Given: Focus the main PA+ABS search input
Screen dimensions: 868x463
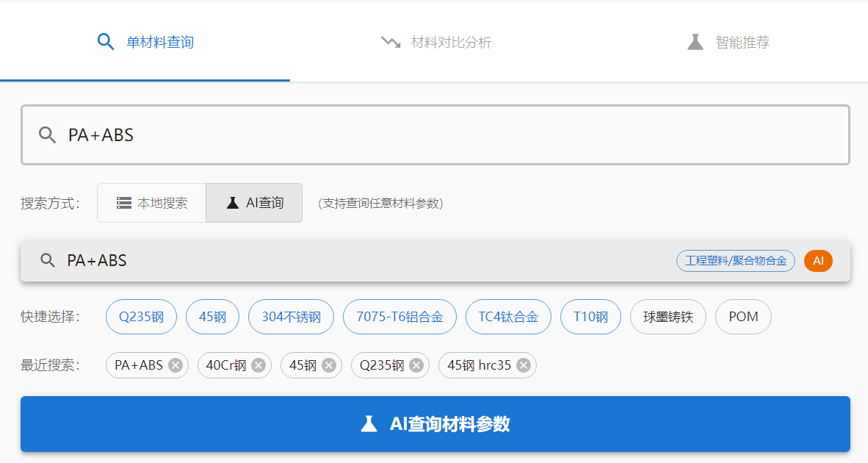Looking at the screenshot, I should point(435,134).
